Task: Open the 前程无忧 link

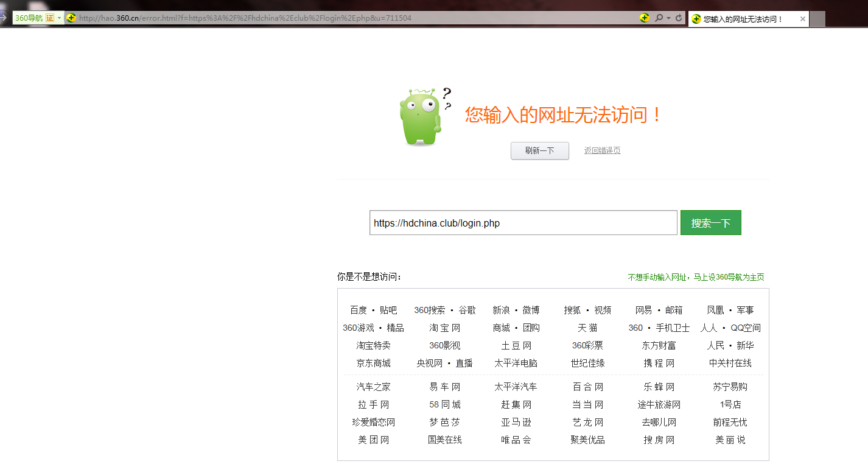Action: (x=730, y=422)
